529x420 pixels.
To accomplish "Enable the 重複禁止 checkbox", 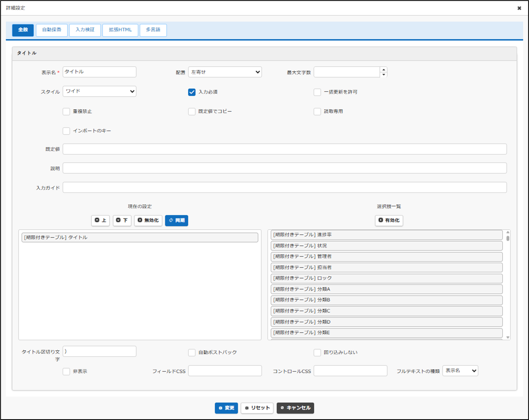I will (x=66, y=112).
